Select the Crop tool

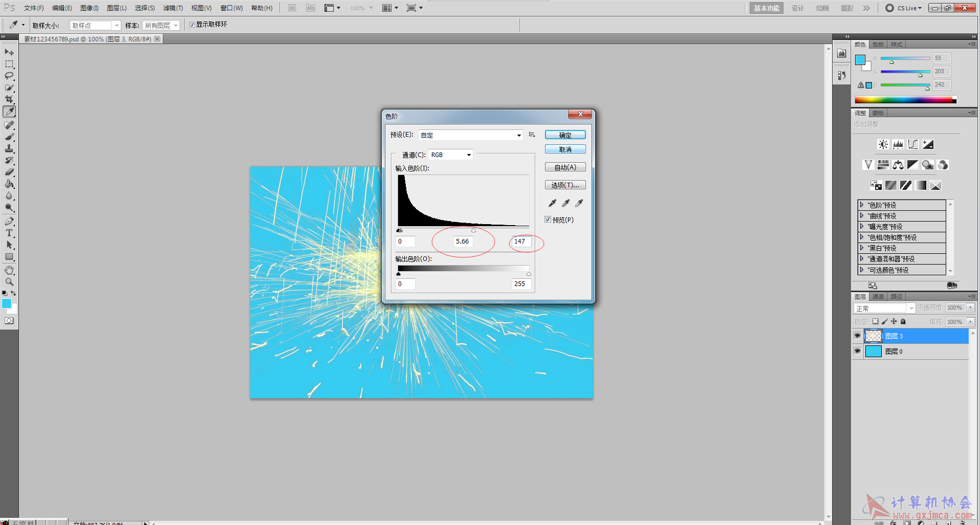[9, 99]
